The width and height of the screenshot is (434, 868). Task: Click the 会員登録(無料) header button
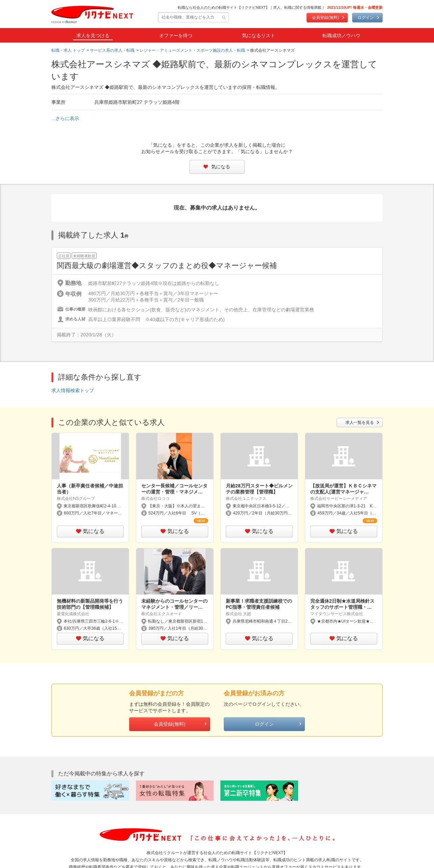(x=327, y=18)
